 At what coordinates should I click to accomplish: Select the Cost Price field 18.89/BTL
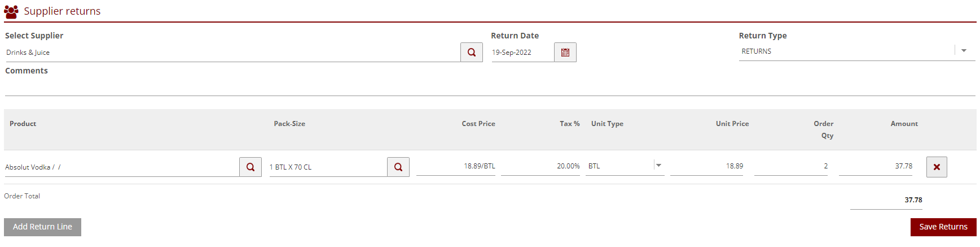click(456, 166)
